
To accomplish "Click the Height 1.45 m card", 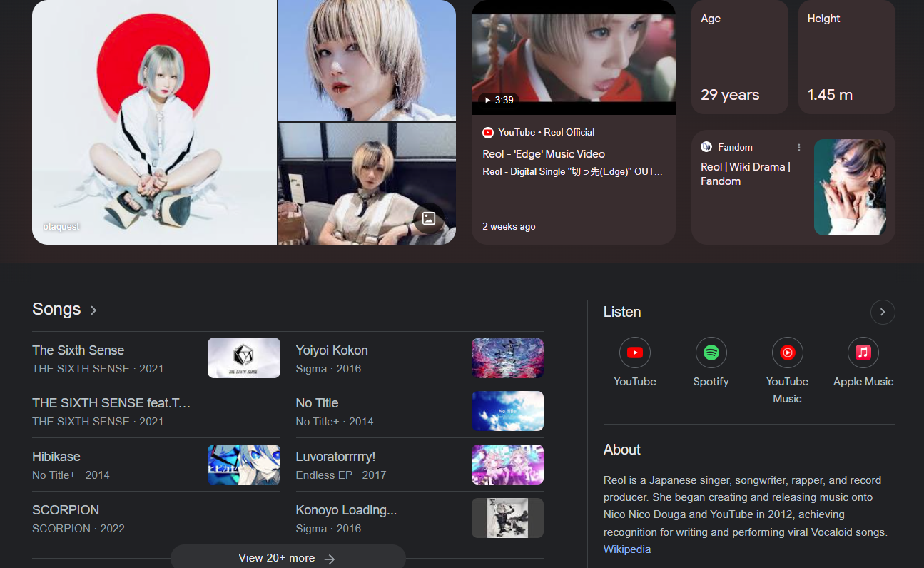I will pyautogui.click(x=847, y=57).
